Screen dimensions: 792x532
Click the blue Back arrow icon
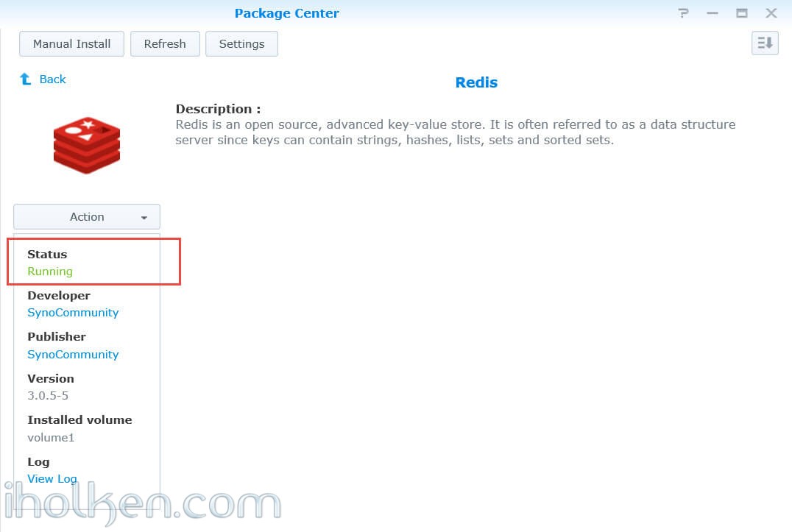pyautogui.click(x=25, y=79)
